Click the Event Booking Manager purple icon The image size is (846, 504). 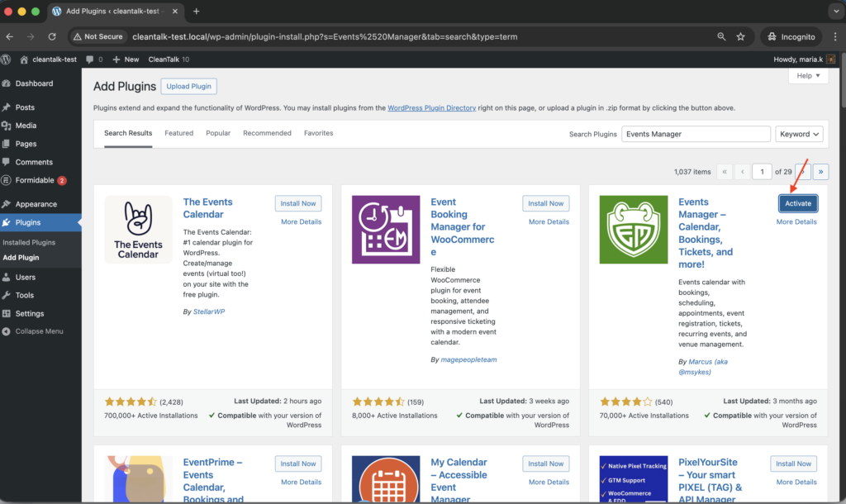click(x=385, y=230)
